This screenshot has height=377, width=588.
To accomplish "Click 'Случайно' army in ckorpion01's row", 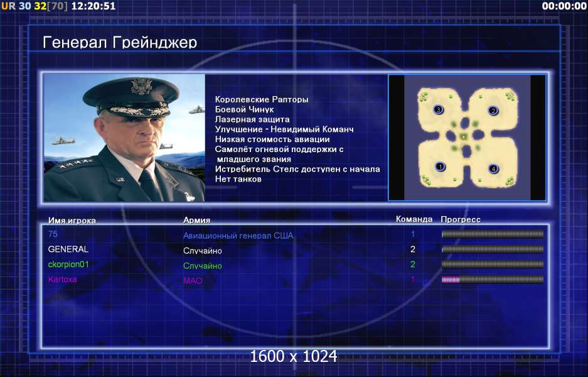I will click(203, 266).
